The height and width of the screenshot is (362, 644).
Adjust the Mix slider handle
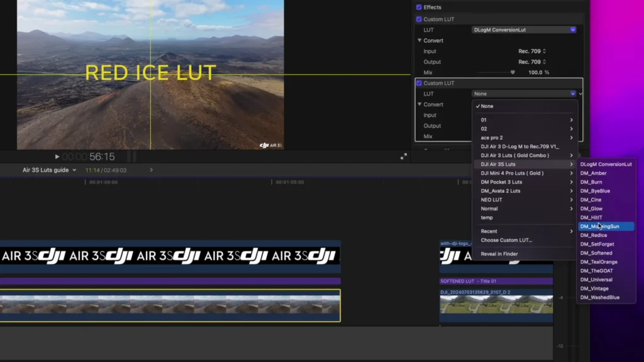pyautogui.click(x=513, y=73)
